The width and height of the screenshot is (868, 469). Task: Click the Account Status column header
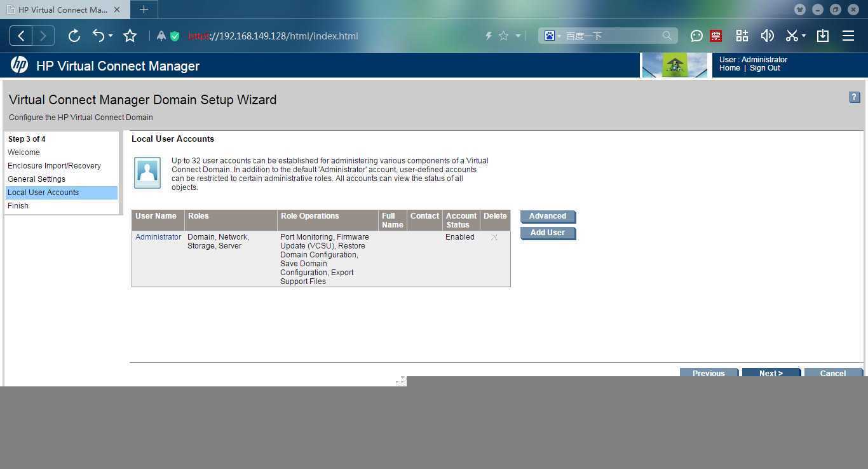pos(461,221)
